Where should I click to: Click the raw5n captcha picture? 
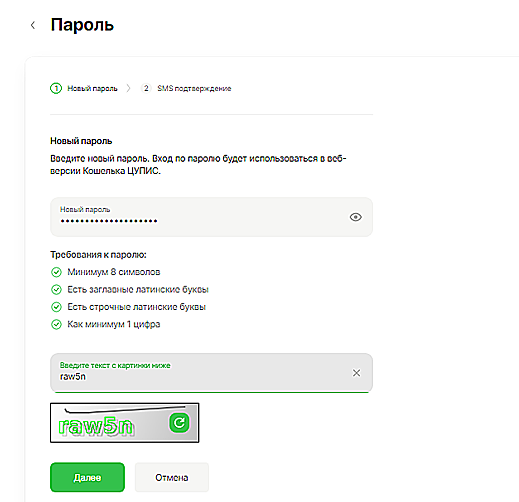pyautogui.click(x=125, y=423)
